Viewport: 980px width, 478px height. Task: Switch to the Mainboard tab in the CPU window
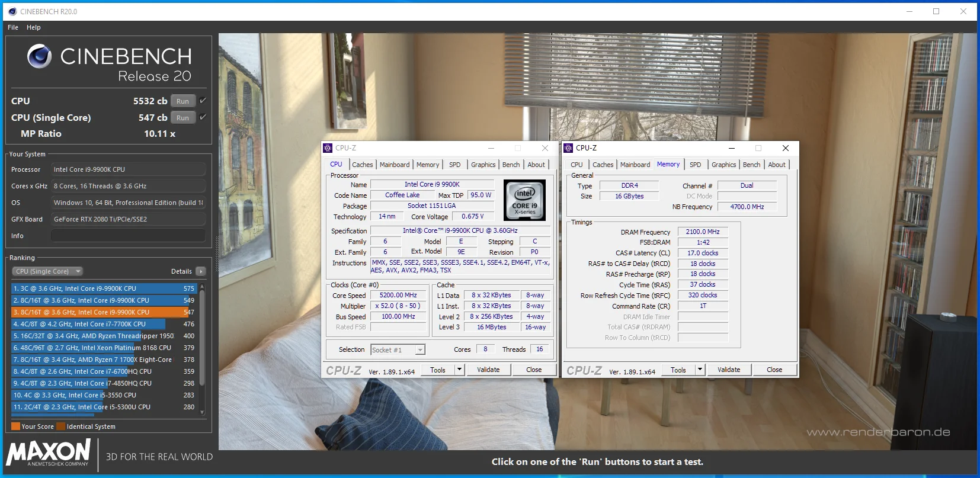(395, 165)
